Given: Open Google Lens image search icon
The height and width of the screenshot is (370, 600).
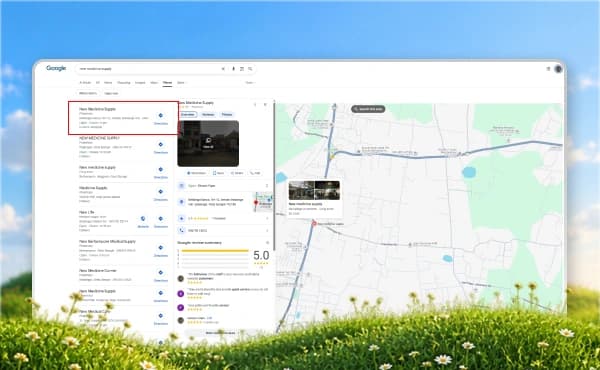Looking at the screenshot, I should (242, 69).
